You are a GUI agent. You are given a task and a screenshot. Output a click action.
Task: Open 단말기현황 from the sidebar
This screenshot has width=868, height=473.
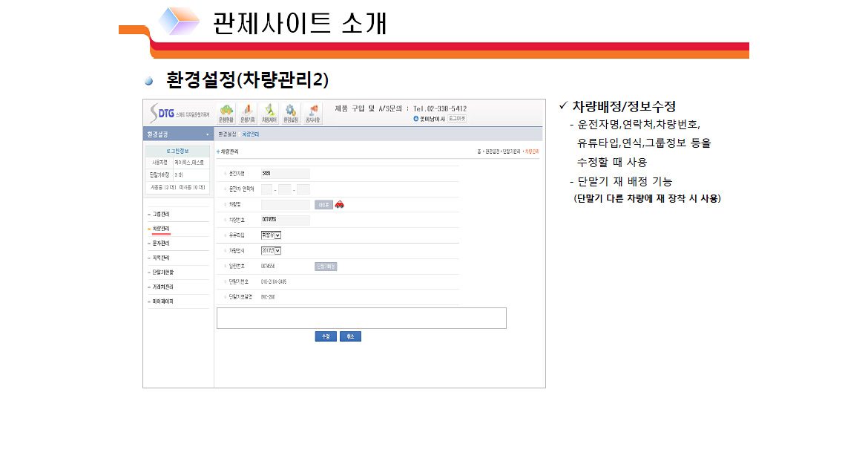(x=162, y=273)
